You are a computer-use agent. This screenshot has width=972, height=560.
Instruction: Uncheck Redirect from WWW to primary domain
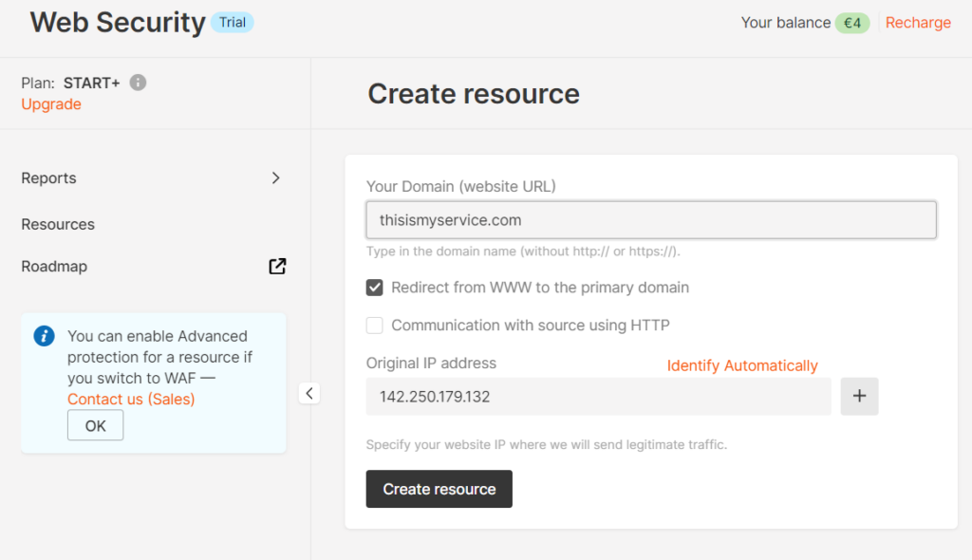(375, 288)
